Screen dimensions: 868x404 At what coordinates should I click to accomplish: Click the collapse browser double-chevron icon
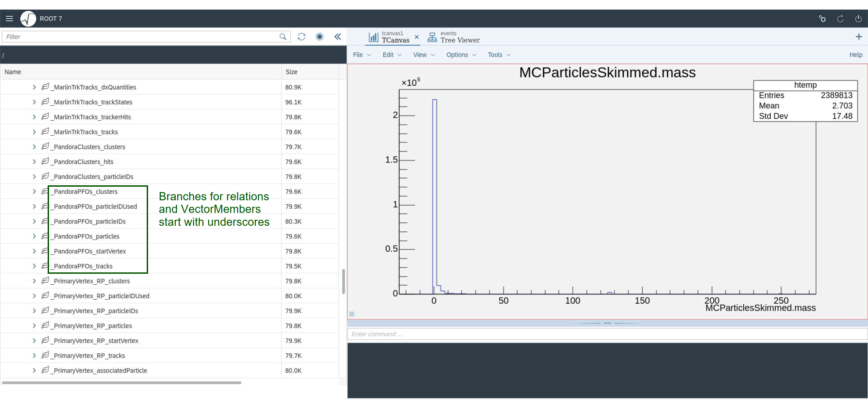pyautogui.click(x=337, y=37)
